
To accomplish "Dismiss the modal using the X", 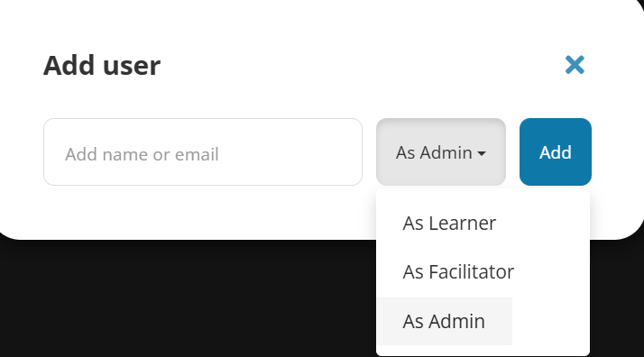I will click(575, 65).
